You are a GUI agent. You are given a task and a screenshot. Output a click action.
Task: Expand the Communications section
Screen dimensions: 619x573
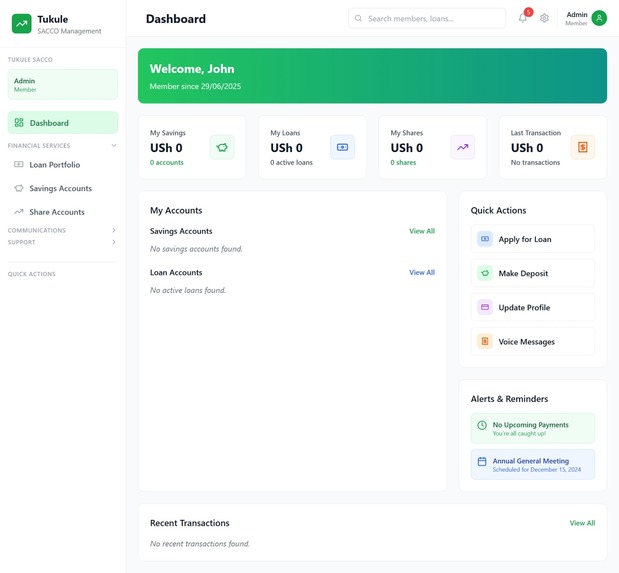(x=114, y=230)
